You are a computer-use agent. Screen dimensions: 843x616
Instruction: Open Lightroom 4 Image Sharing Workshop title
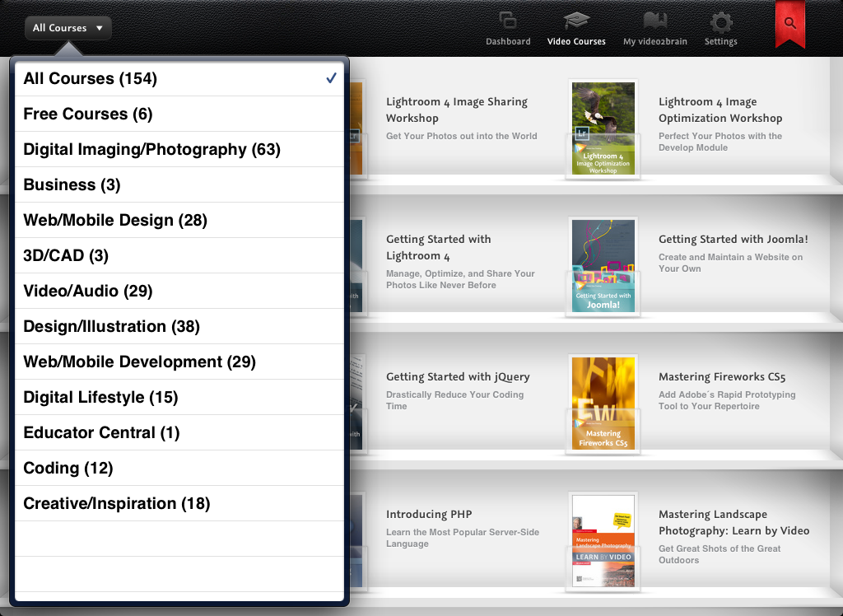457,110
